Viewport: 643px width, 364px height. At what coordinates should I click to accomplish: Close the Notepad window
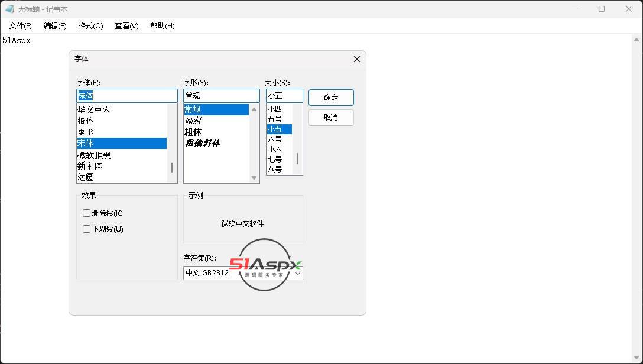[629, 9]
